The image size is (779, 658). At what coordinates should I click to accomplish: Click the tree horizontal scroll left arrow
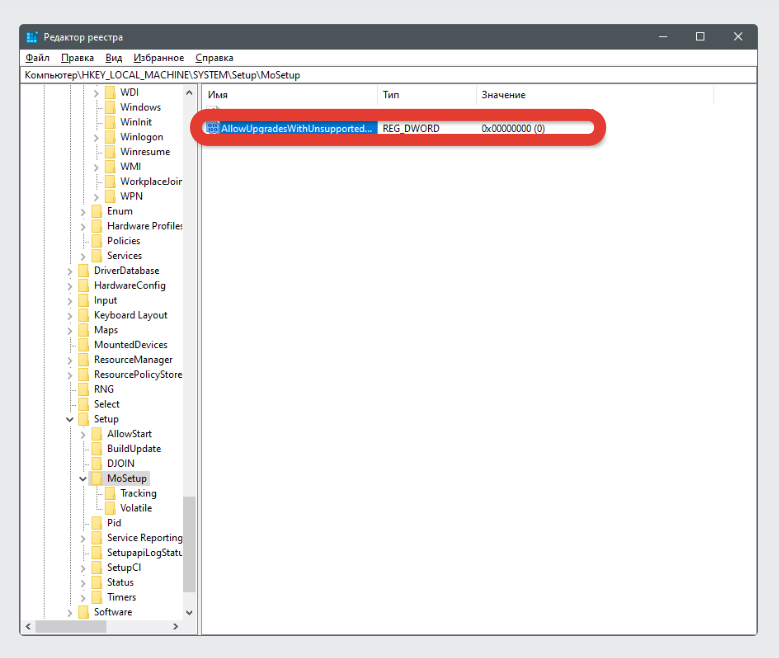tap(28, 627)
